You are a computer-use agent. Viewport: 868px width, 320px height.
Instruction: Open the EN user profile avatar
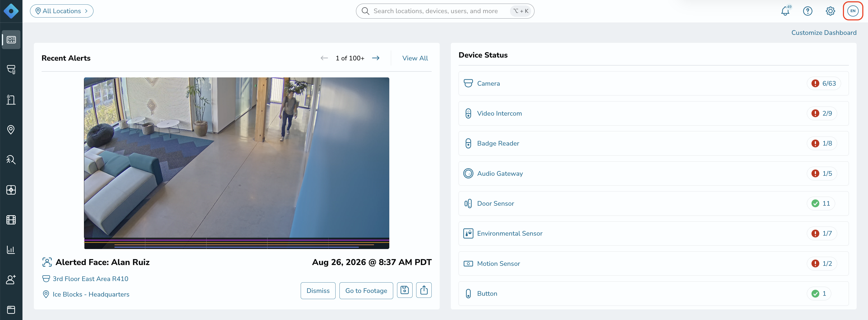pyautogui.click(x=853, y=11)
